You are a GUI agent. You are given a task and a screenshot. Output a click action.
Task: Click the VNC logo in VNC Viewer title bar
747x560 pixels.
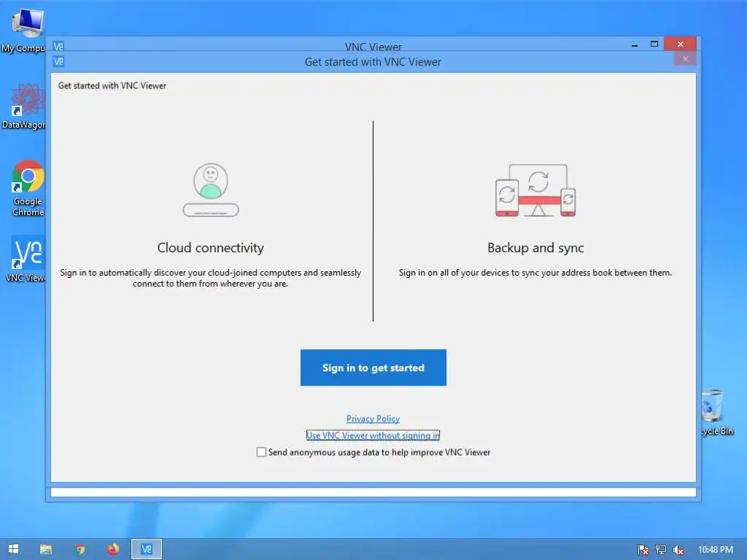pos(58,47)
